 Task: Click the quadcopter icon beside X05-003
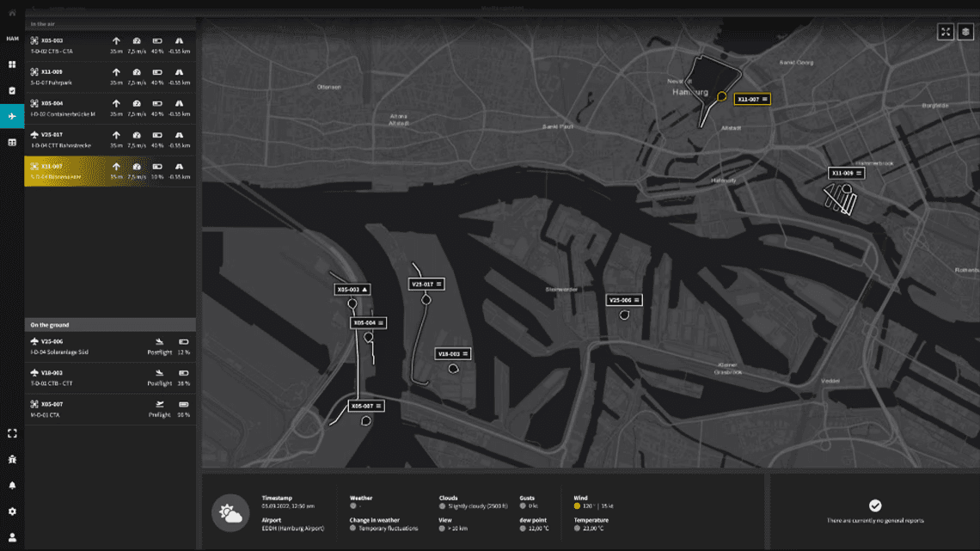(x=34, y=40)
